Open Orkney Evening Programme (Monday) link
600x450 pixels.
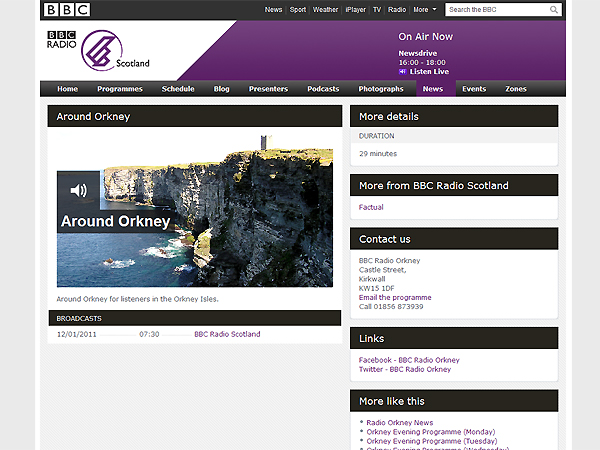tap(431, 432)
